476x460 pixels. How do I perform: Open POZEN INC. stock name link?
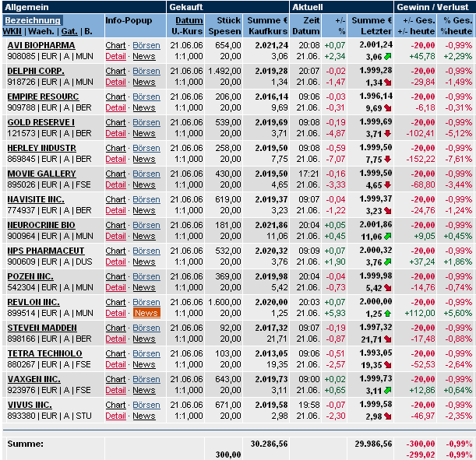click(x=30, y=277)
